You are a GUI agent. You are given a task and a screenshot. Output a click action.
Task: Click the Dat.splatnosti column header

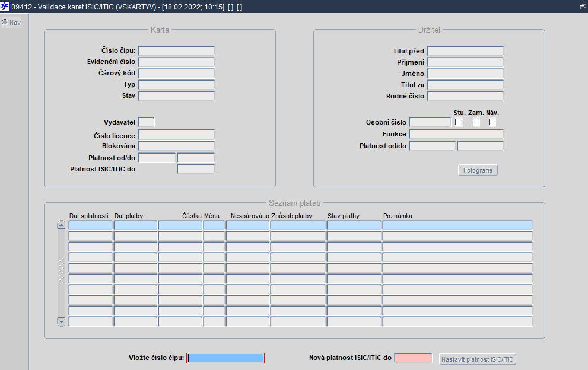[x=89, y=216]
